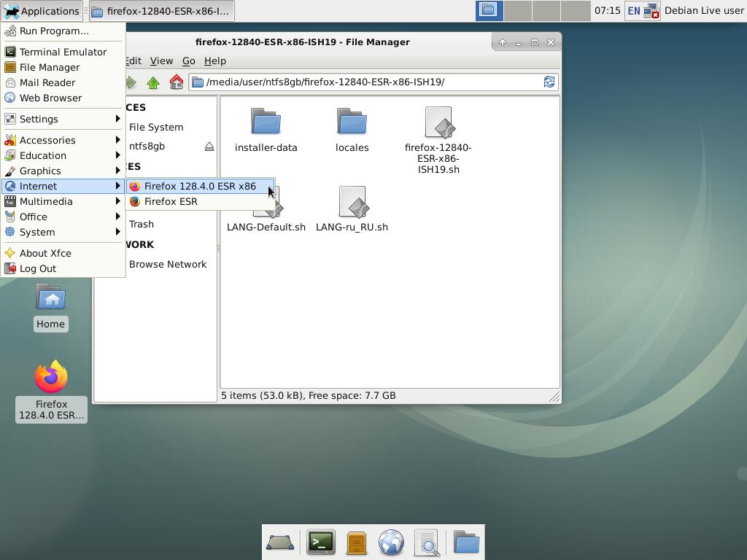Screen dimensions: 747x560
Task: Open the Help menu in File Manager
Action: tap(215, 61)
